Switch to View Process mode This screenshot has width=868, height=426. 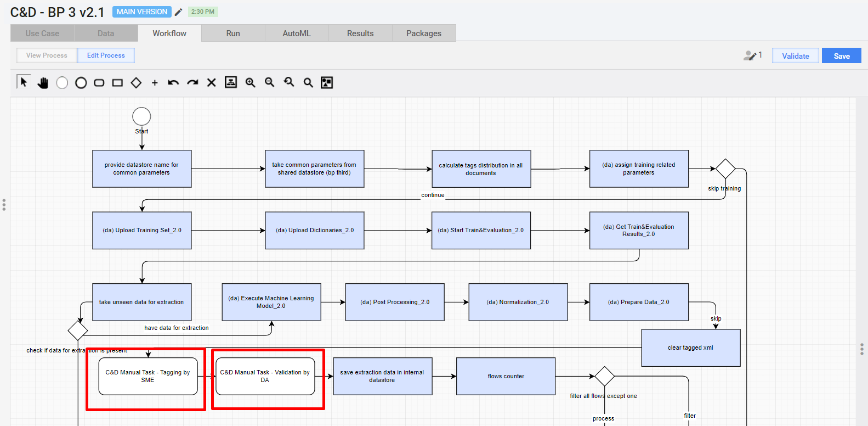(47, 55)
